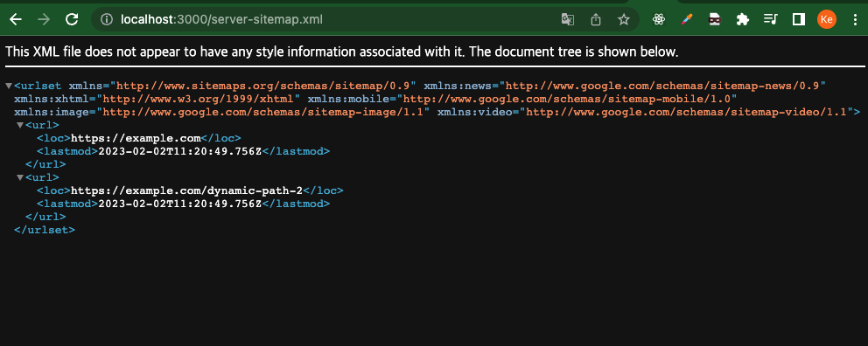The height and width of the screenshot is (346, 868).
Task: Open the React Developer Tools extension
Action: click(658, 20)
